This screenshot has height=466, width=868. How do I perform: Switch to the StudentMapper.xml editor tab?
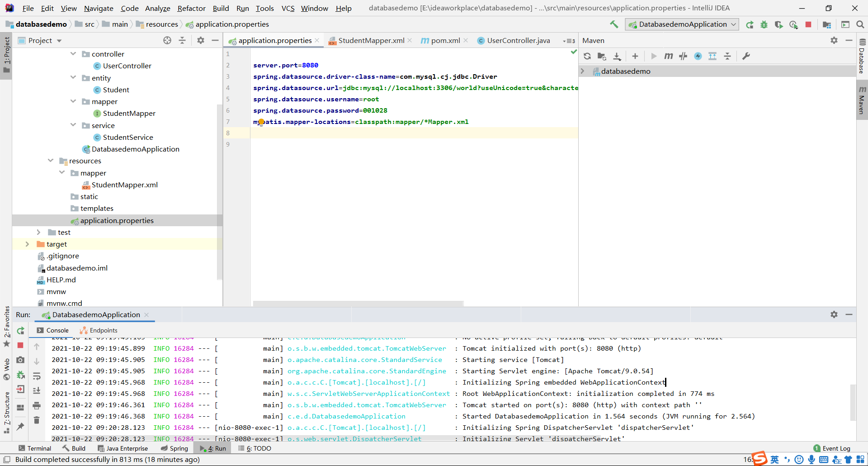371,40
